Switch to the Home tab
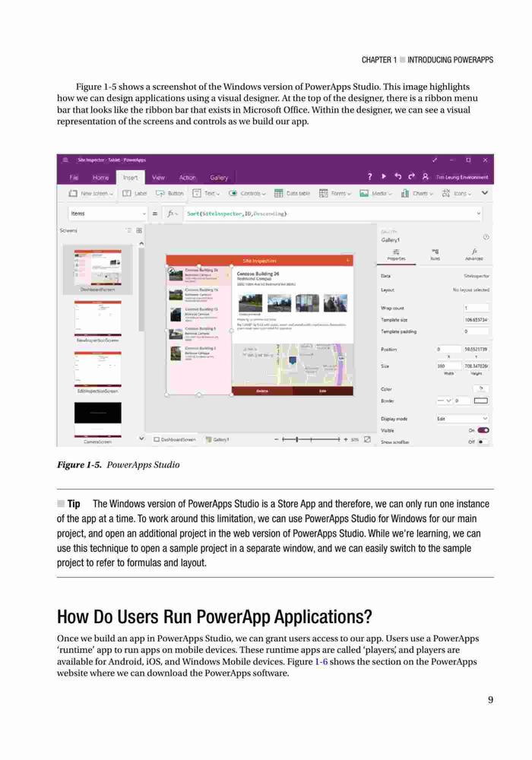532x760 pixels. tap(100, 177)
